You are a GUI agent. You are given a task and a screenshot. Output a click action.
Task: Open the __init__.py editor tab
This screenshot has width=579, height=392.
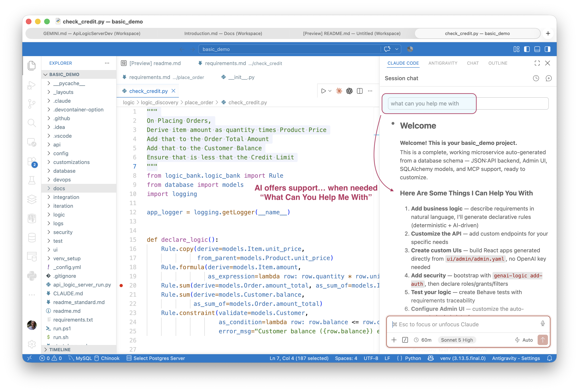tap(238, 77)
